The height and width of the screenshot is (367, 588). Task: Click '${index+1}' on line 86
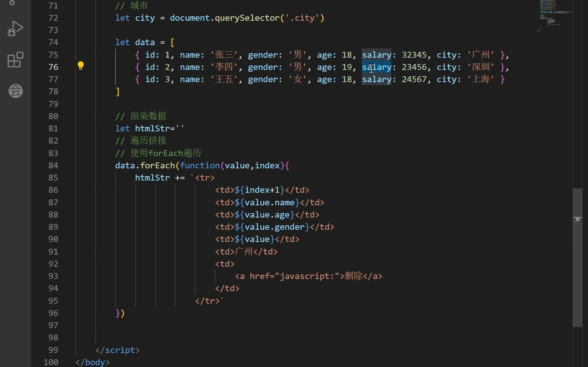point(260,190)
